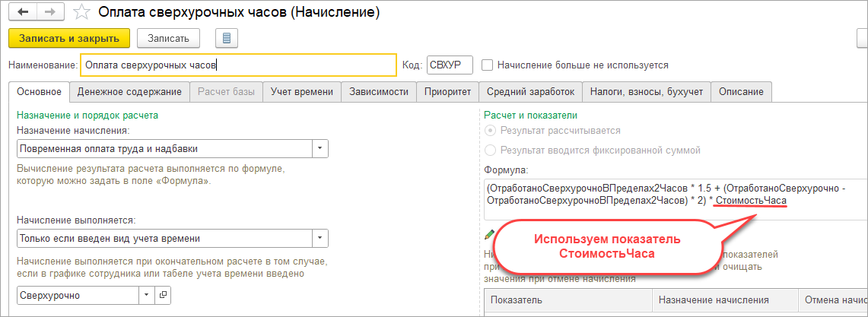Click the forward navigation arrow
The width and height of the screenshot is (868, 317).
pyautogui.click(x=50, y=13)
